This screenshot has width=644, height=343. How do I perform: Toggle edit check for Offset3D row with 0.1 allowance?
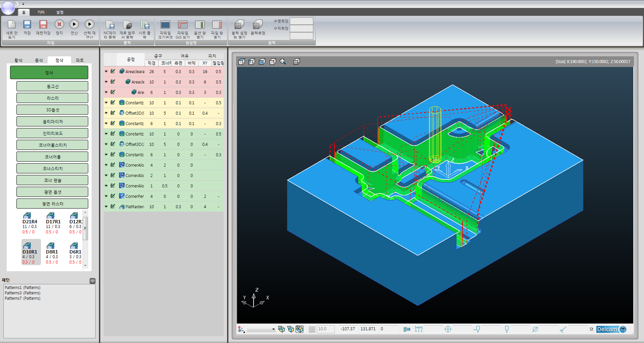(x=113, y=113)
